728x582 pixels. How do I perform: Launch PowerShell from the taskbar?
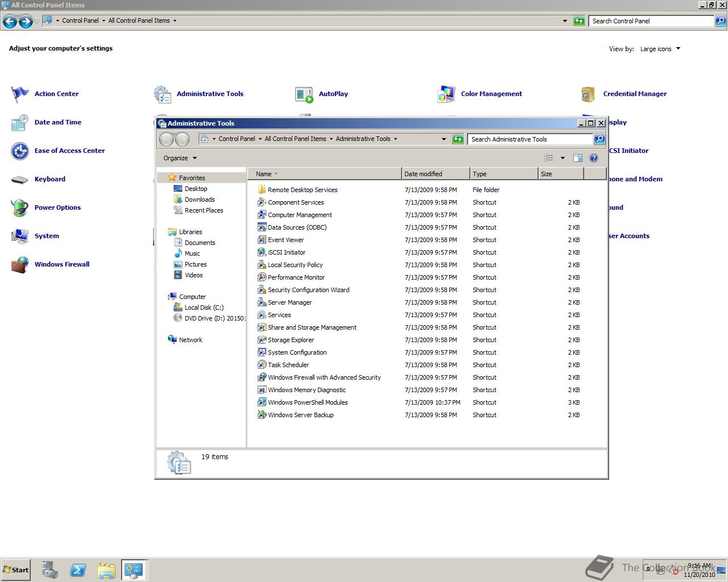pos(78,569)
